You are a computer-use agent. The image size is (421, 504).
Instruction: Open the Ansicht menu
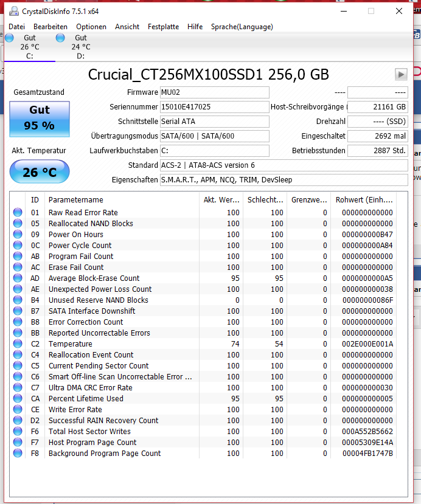(127, 27)
